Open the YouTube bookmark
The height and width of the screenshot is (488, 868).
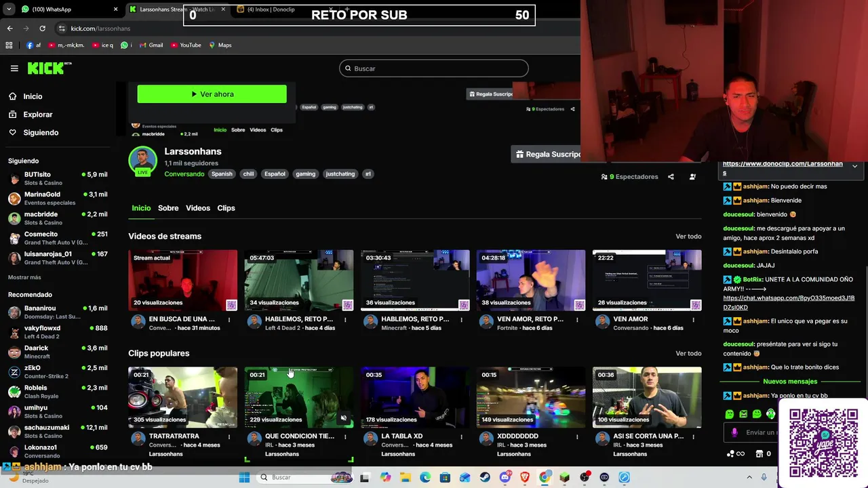pos(186,45)
